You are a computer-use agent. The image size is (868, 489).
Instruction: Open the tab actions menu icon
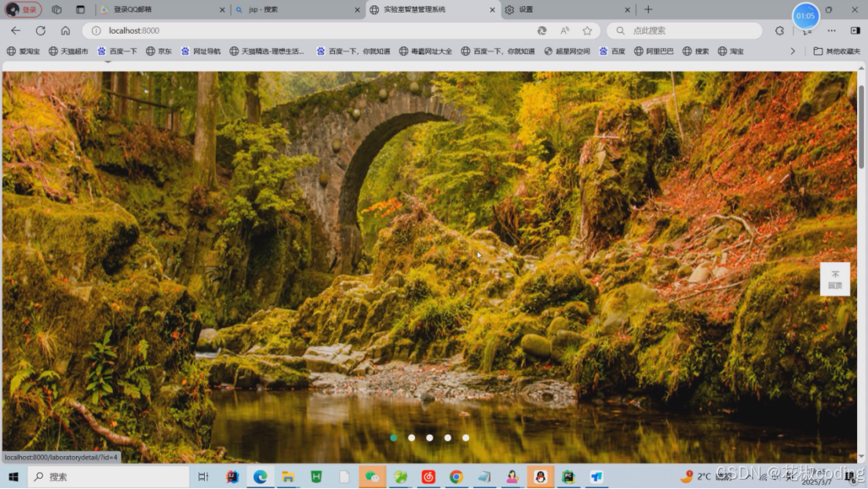(80, 9)
